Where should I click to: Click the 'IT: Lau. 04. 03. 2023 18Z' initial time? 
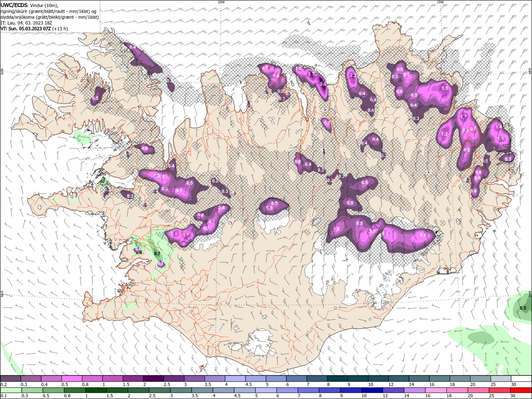tap(26, 23)
